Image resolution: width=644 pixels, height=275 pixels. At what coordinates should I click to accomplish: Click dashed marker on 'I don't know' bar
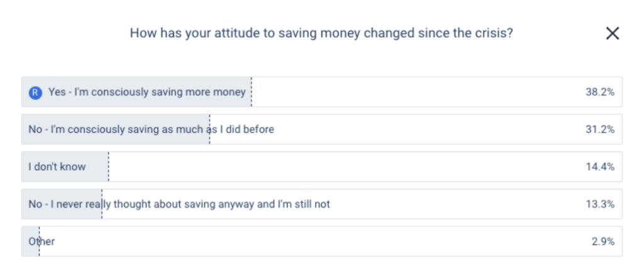tap(108, 167)
